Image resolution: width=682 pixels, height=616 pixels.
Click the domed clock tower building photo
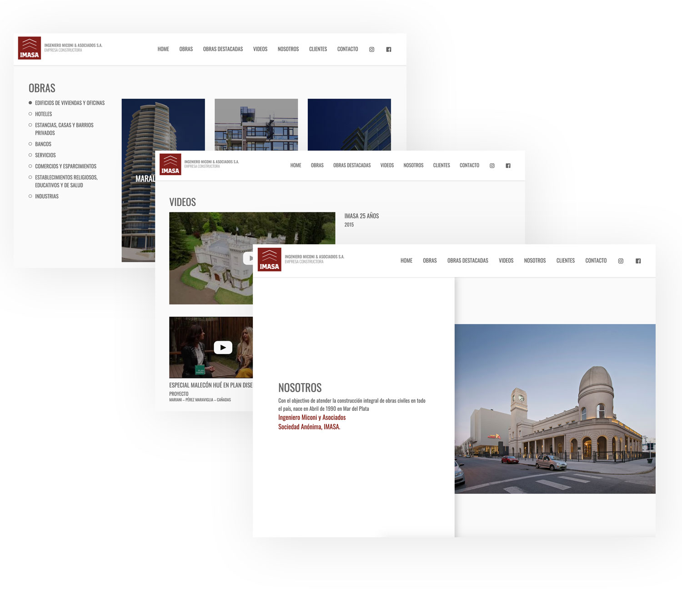click(x=555, y=409)
